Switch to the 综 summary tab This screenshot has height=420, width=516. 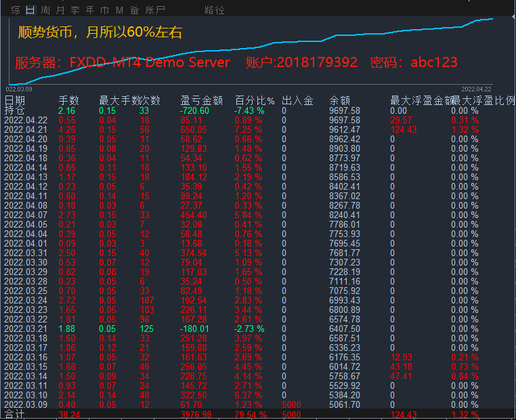tap(15, 10)
